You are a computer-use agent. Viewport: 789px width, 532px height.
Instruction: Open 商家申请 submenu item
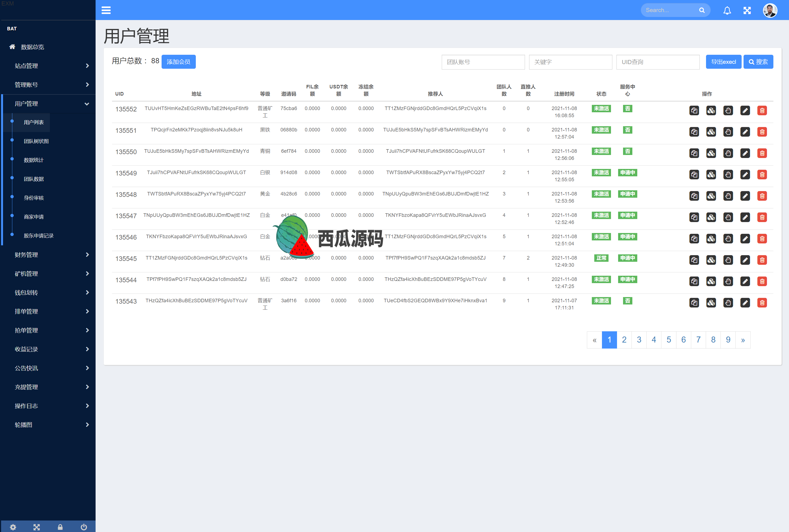point(34,217)
